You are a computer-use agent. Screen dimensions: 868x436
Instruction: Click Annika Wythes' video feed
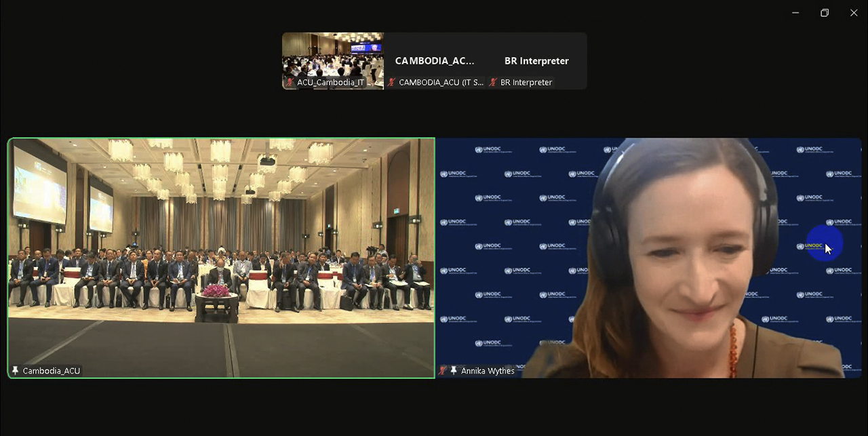coord(648,258)
